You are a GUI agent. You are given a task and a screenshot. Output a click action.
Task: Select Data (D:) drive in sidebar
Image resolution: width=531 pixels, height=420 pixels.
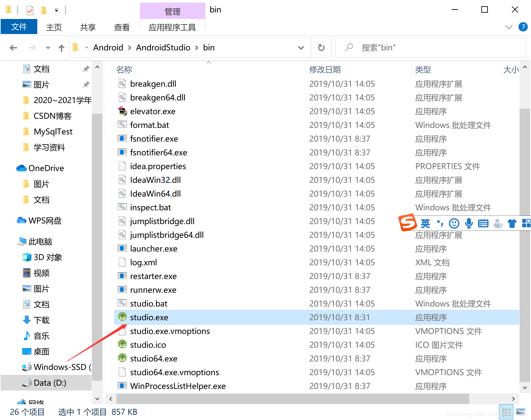click(x=46, y=383)
